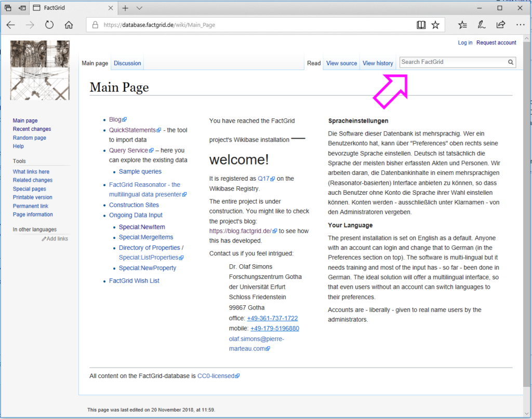Image resolution: width=532 pixels, height=419 pixels.
Task: Open the Permanent link
Action: 31,206
